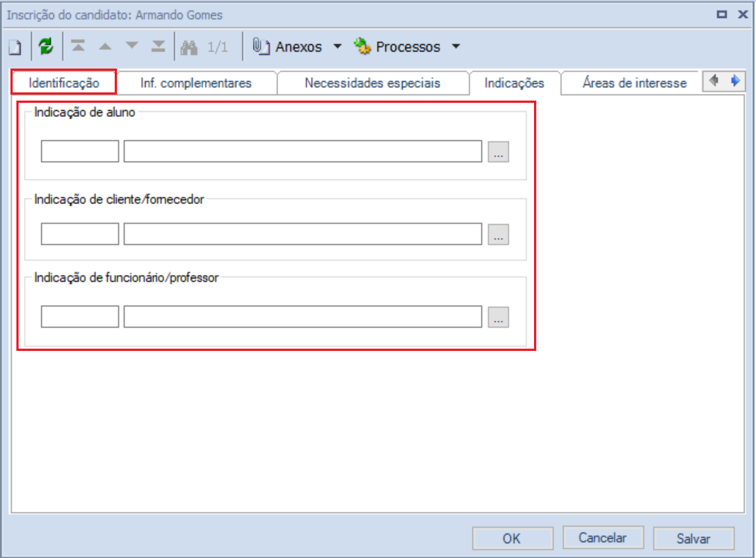Click the funcionário/professor code field
This screenshot has height=558, width=756.
point(80,317)
